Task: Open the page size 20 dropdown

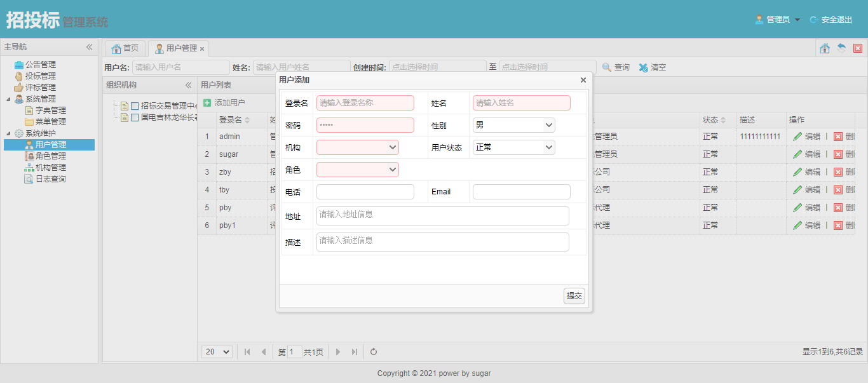Action: [x=217, y=352]
